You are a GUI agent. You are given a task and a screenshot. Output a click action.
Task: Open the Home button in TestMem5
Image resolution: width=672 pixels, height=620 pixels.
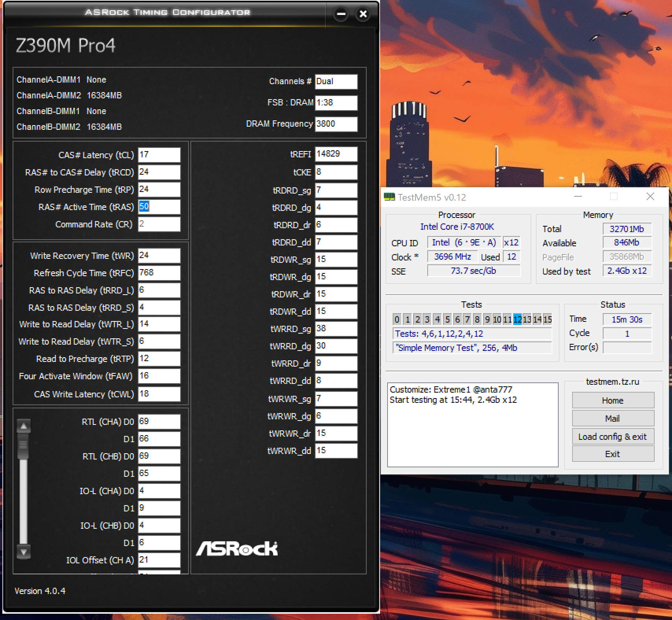(x=613, y=400)
